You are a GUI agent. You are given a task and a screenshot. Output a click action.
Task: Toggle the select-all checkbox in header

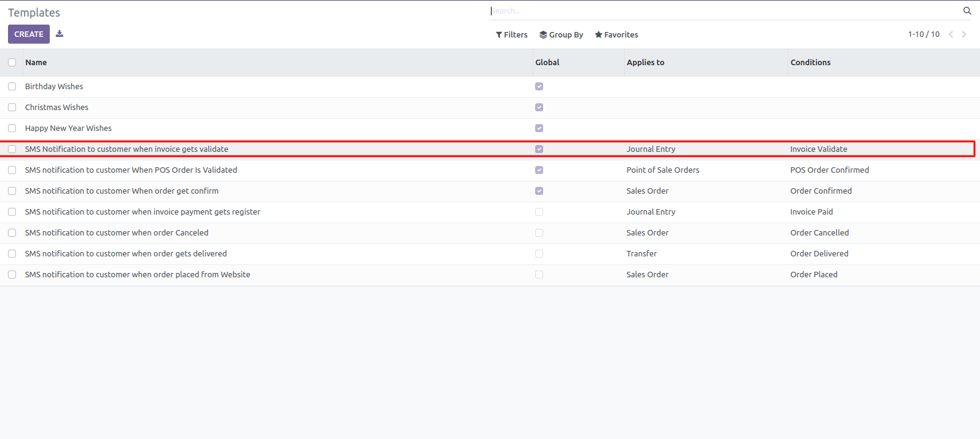pos(12,62)
